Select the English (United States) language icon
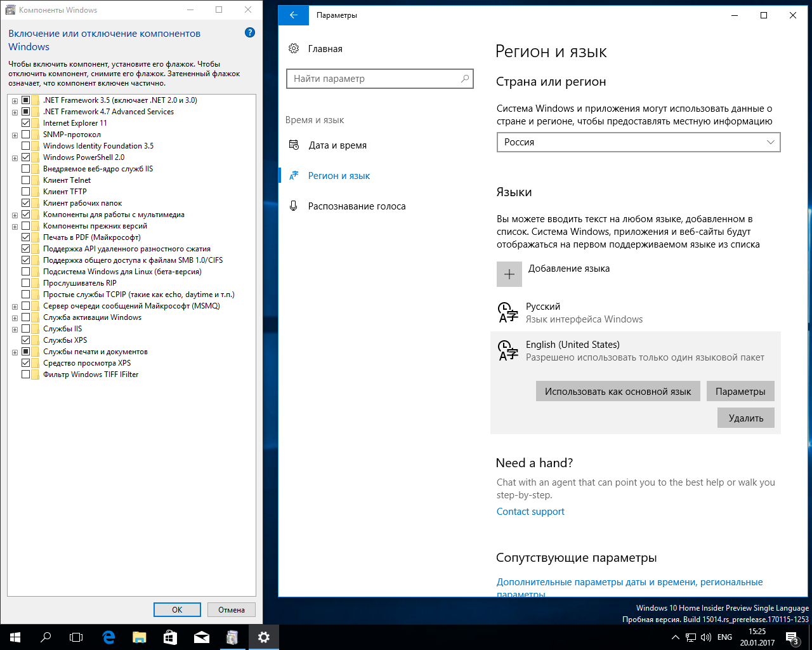 [x=509, y=351]
